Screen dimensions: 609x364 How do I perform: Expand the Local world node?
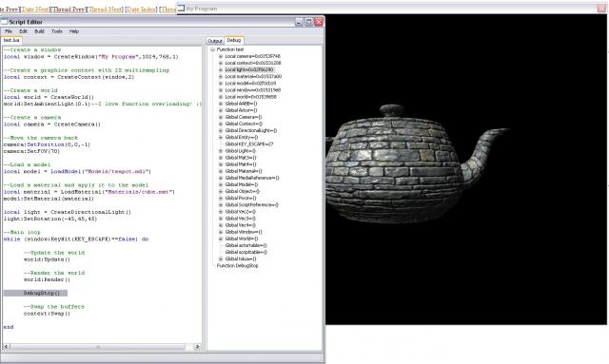(221, 97)
